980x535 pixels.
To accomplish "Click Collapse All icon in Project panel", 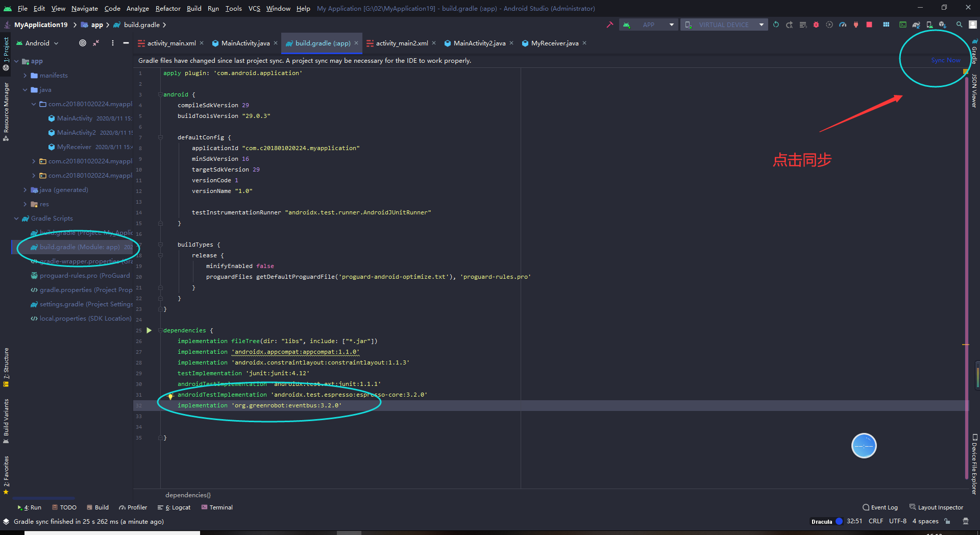I will (x=96, y=43).
